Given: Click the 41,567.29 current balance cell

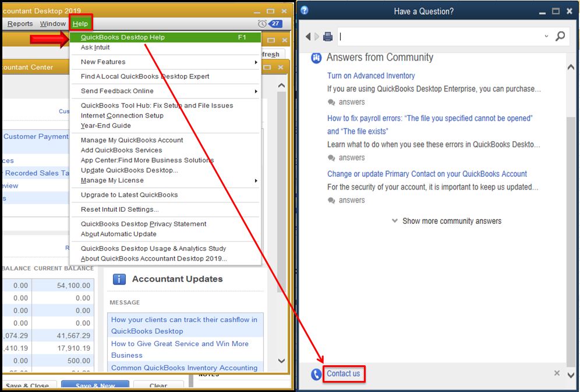Looking at the screenshot, I should pos(63,336).
